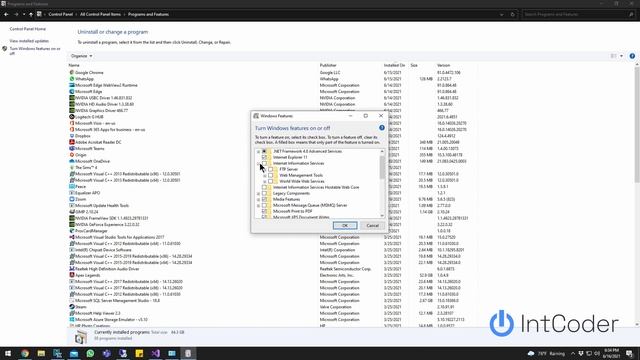Click the volume icon in system tray
Screen dimensions: 640x360
pyautogui.click(x=597, y=353)
